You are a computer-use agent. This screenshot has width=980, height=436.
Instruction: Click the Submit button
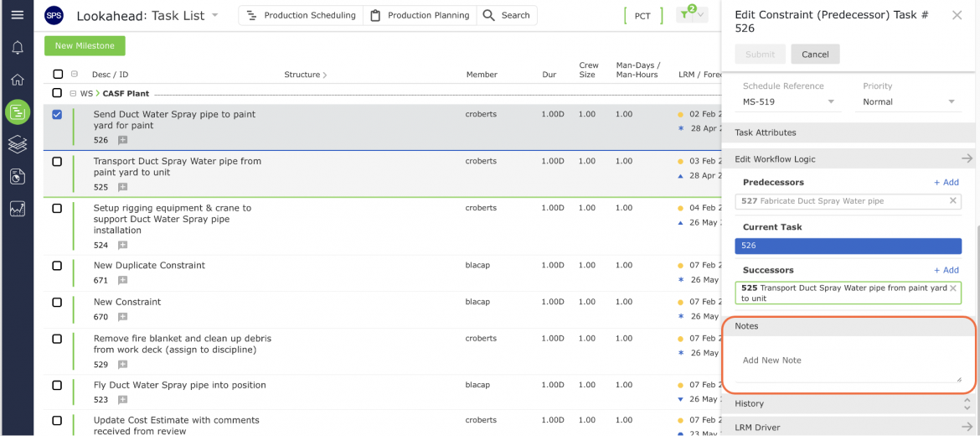(x=760, y=54)
